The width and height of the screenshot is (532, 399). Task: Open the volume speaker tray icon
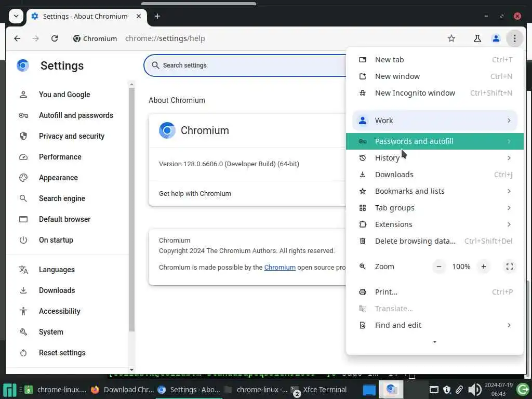tap(475, 390)
